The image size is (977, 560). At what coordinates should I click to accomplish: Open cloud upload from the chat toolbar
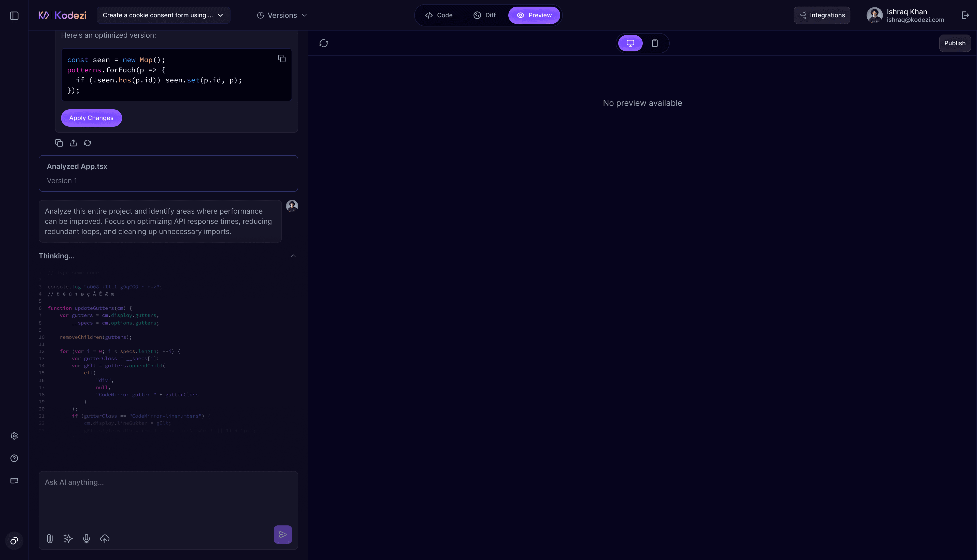(105, 538)
